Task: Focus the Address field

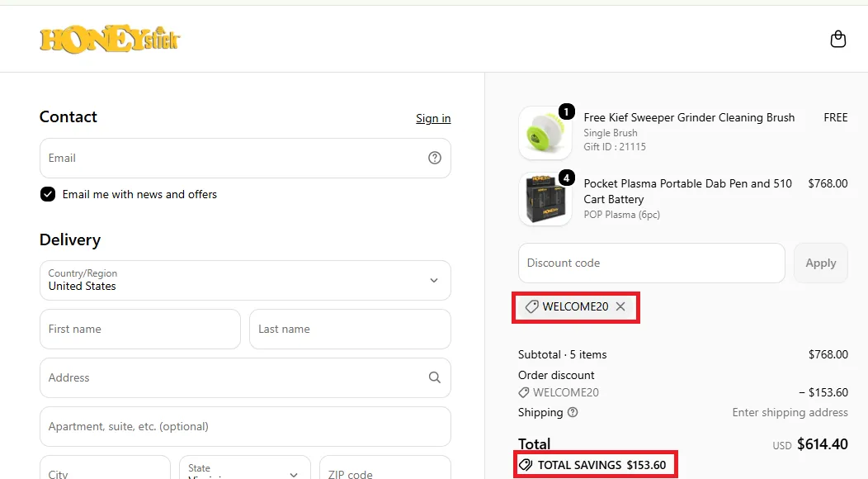Action: [x=245, y=377]
